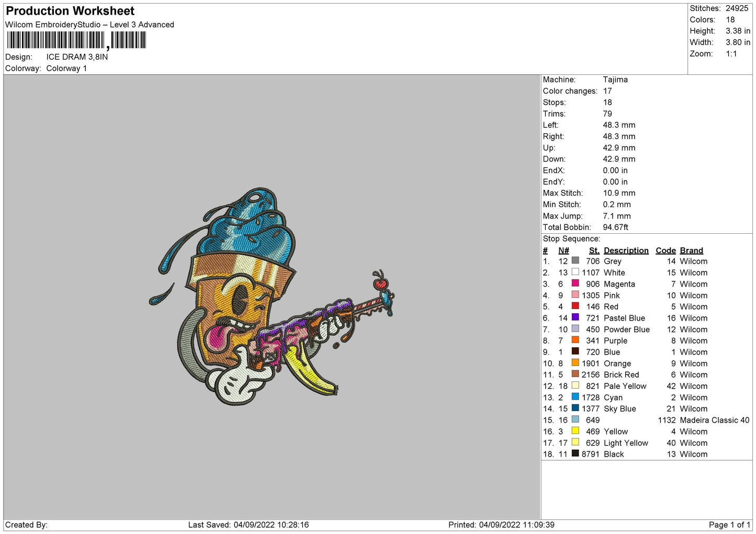Image resolution: width=756 pixels, height=534 pixels.
Task: Select the Orange thread color swatch
Action: click(576, 363)
